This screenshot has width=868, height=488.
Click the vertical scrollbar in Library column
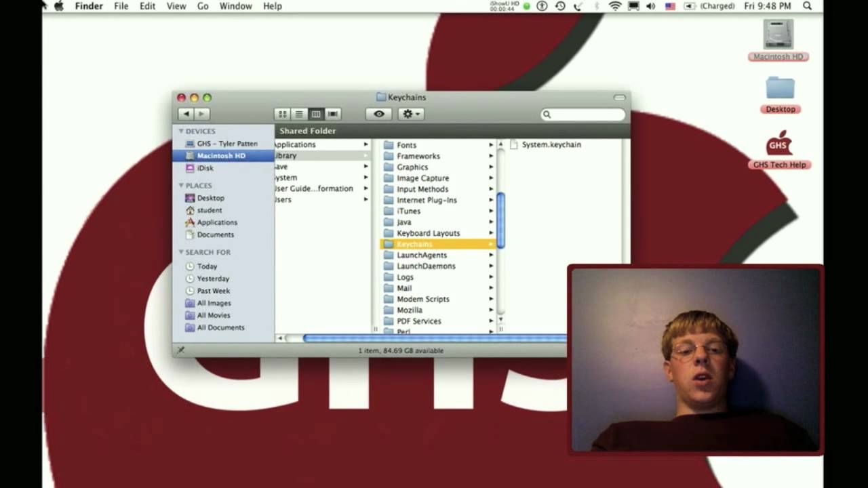tap(501, 220)
